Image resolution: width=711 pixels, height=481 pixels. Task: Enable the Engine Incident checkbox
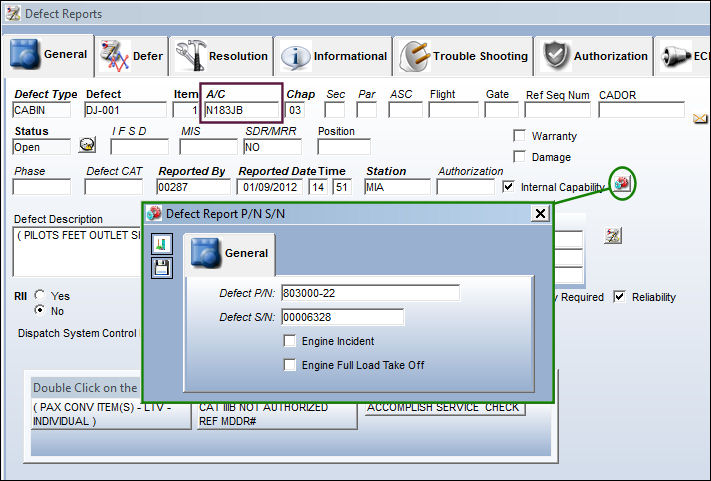click(x=290, y=340)
